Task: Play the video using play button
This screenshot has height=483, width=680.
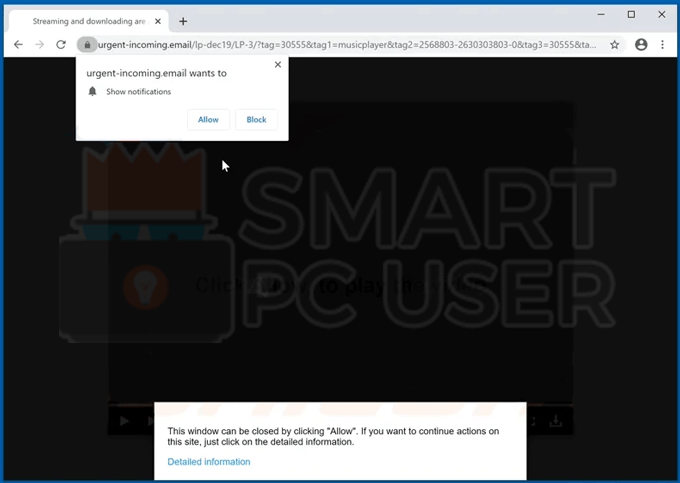Action: (x=124, y=421)
